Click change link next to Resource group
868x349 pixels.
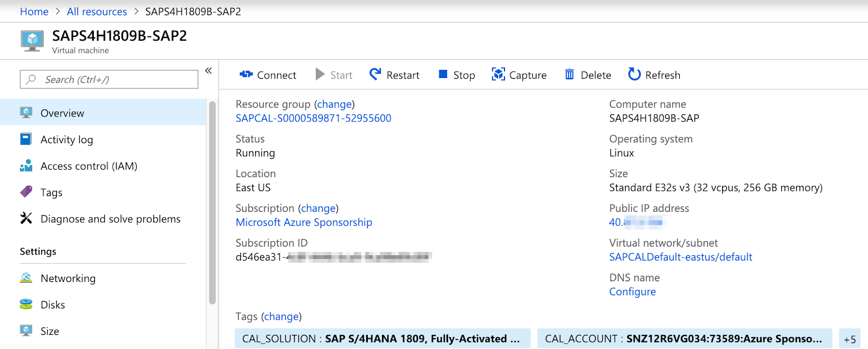pyautogui.click(x=334, y=104)
